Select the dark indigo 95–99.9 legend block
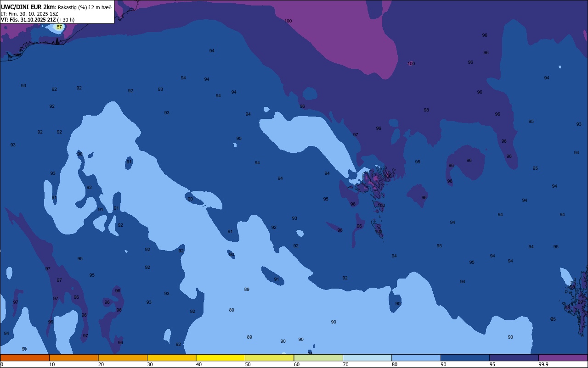 [514, 357]
